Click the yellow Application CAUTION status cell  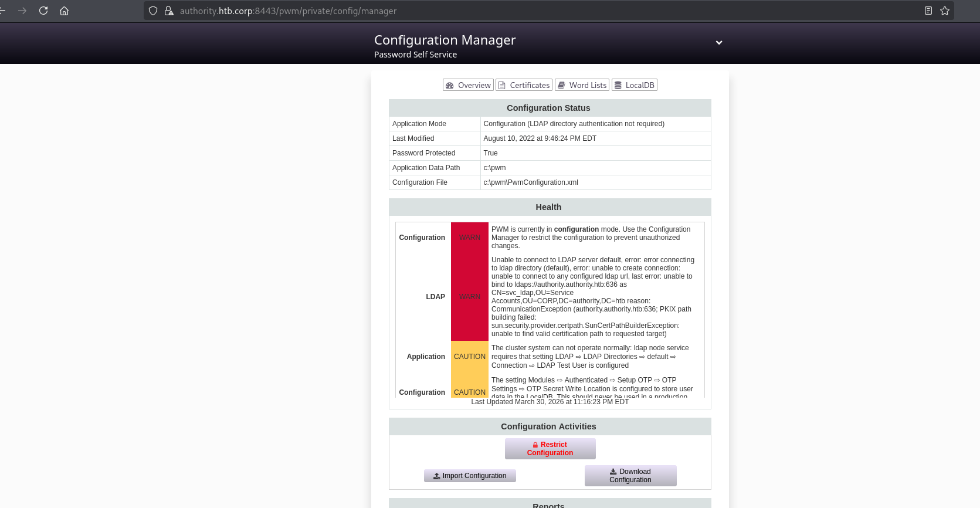[x=469, y=357]
